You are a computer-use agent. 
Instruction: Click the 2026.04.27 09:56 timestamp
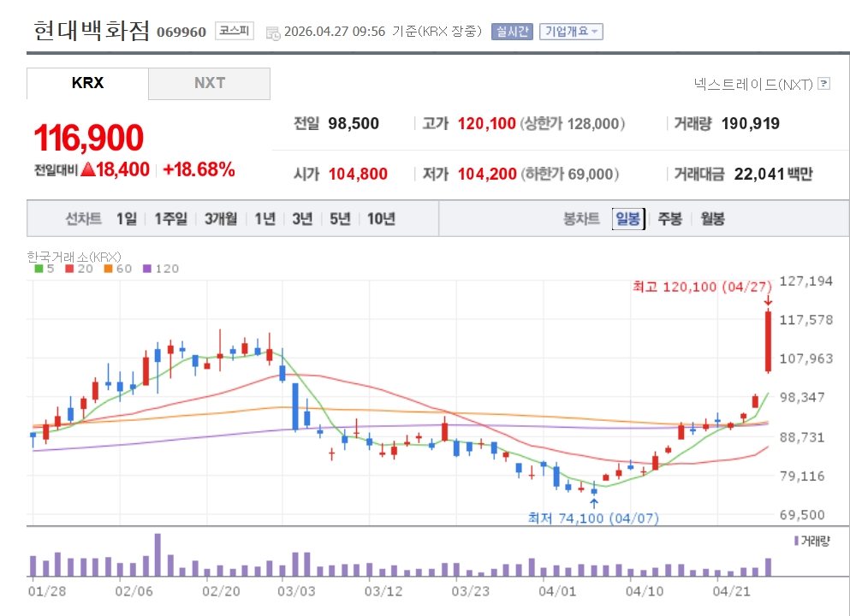pyautogui.click(x=335, y=32)
